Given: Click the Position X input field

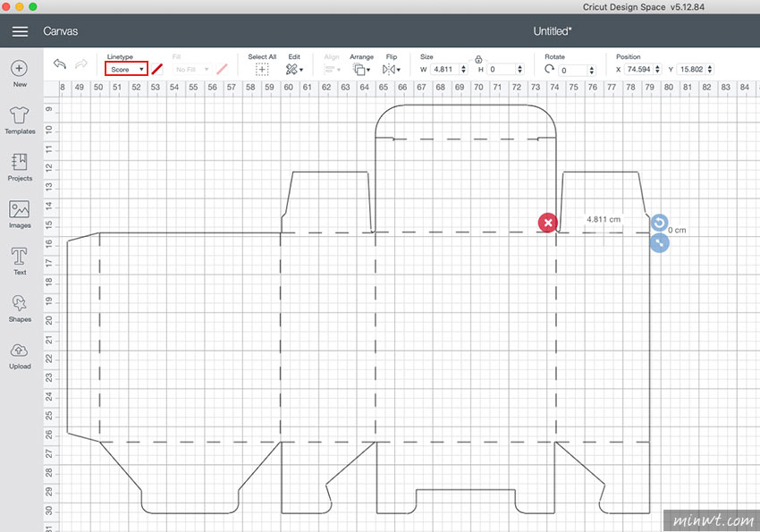Looking at the screenshot, I should point(638,69).
